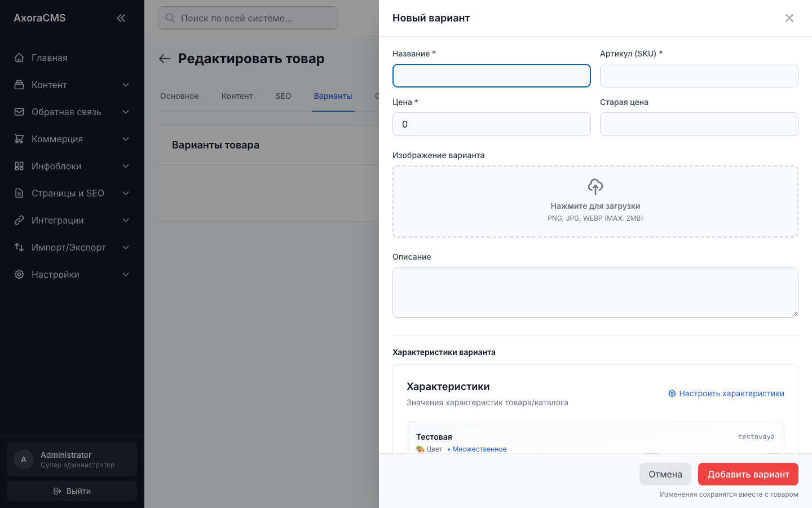Expand the Настройки chevron
The image size is (812, 508).
[126, 274]
